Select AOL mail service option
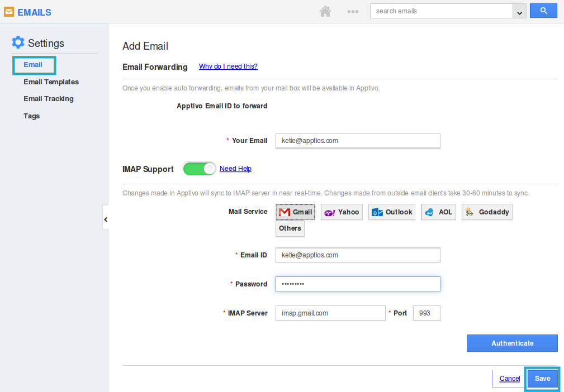564x392 pixels. [x=438, y=212]
